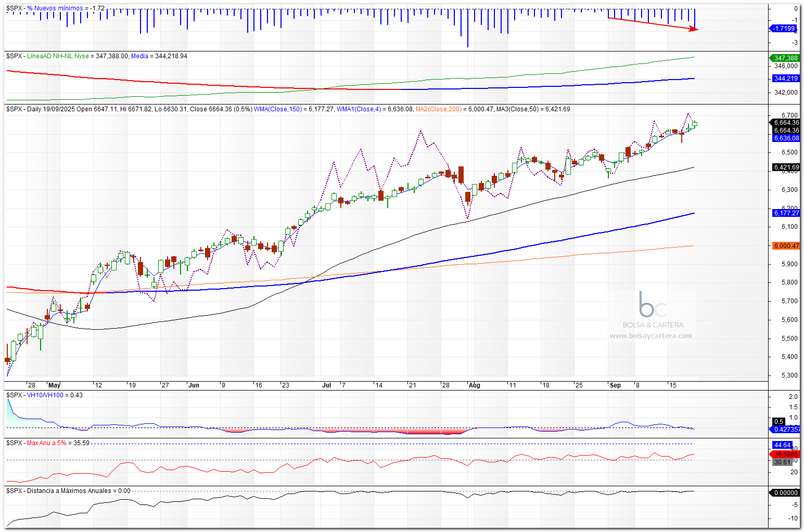Select the black 6,421.69 price tag
The width and height of the screenshot is (804, 532).
785,167
